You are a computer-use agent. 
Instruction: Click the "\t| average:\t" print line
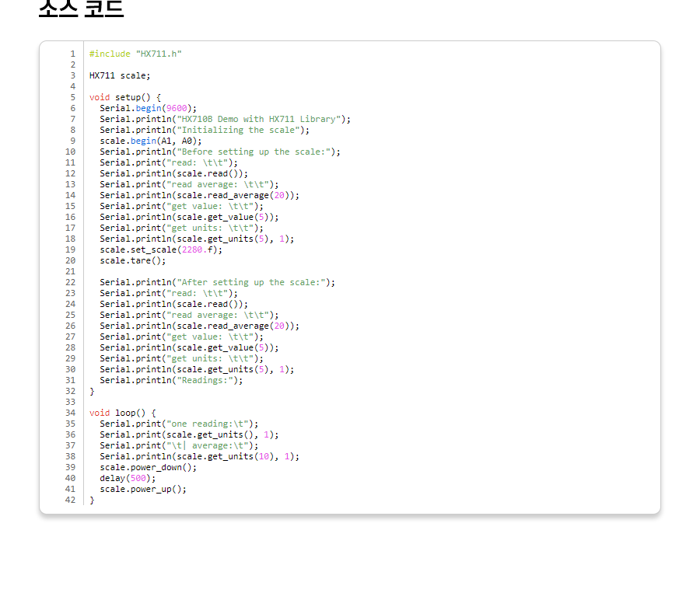point(179,445)
